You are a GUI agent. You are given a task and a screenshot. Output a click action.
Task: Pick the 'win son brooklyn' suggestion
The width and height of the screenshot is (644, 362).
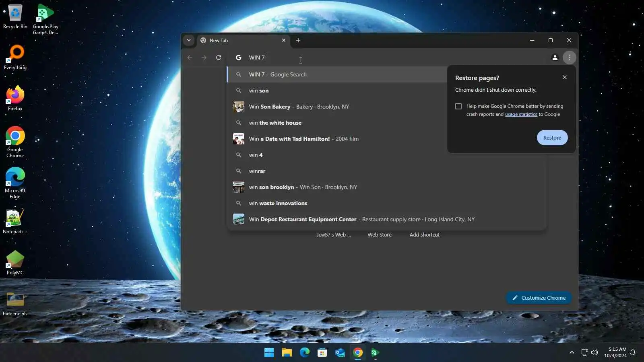coord(386,187)
